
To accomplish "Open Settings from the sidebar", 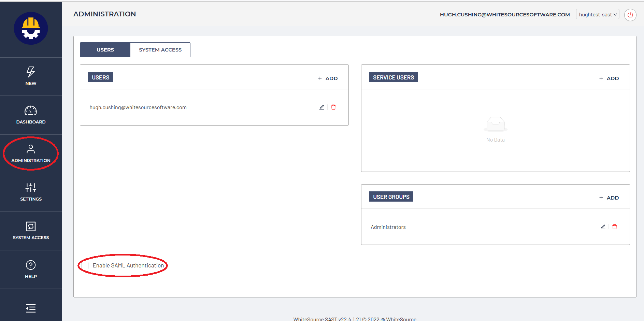I will [x=31, y=192].
